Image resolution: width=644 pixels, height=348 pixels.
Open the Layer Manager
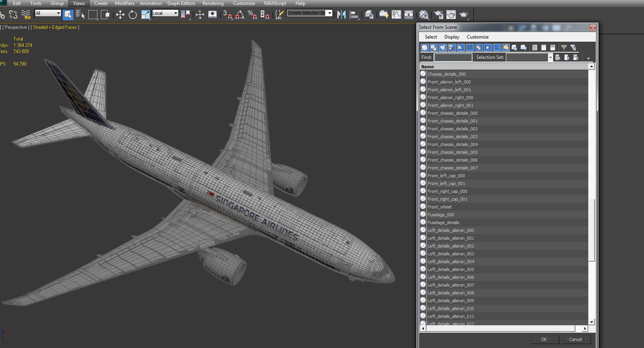[x=369, y=14]
